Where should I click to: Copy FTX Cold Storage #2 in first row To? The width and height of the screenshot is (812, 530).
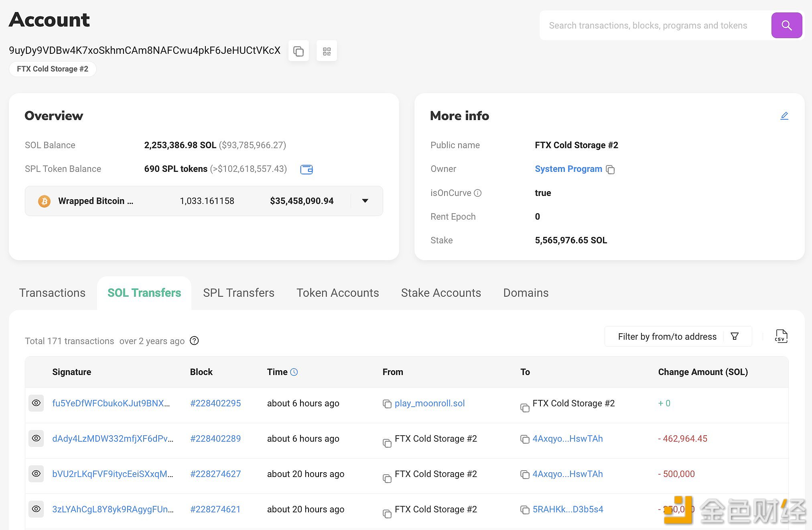(x=525, y=408)
